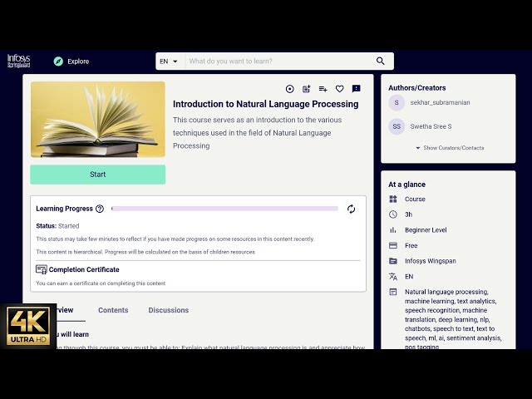Switch to the Contents tab
Viewport: 532px width, 399px height.
pyautogui.click(x=113, y=310)
